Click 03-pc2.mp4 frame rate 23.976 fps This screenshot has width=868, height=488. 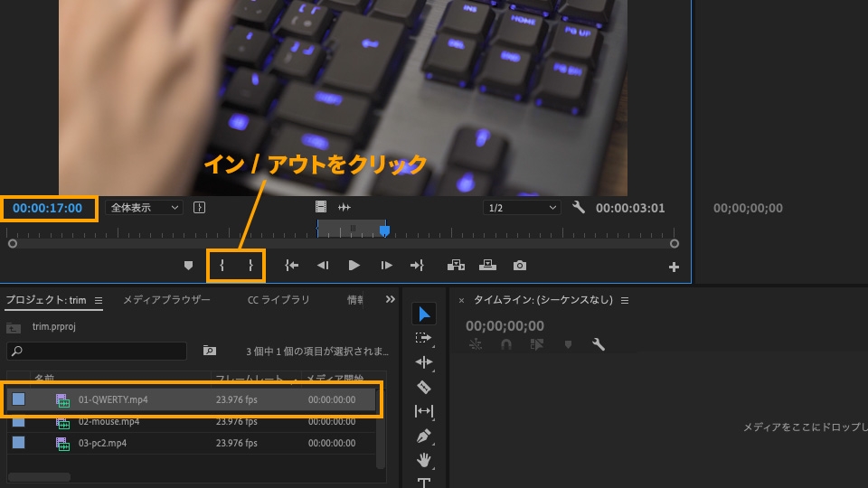click(x=237, y=443)
